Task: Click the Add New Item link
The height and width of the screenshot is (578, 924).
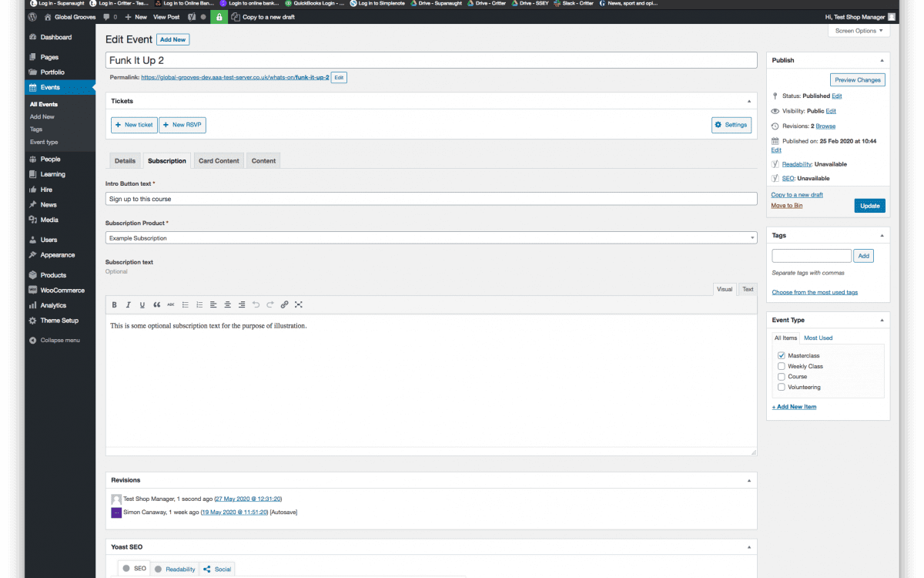Action: pyautogui.click(x=794, y=406)
